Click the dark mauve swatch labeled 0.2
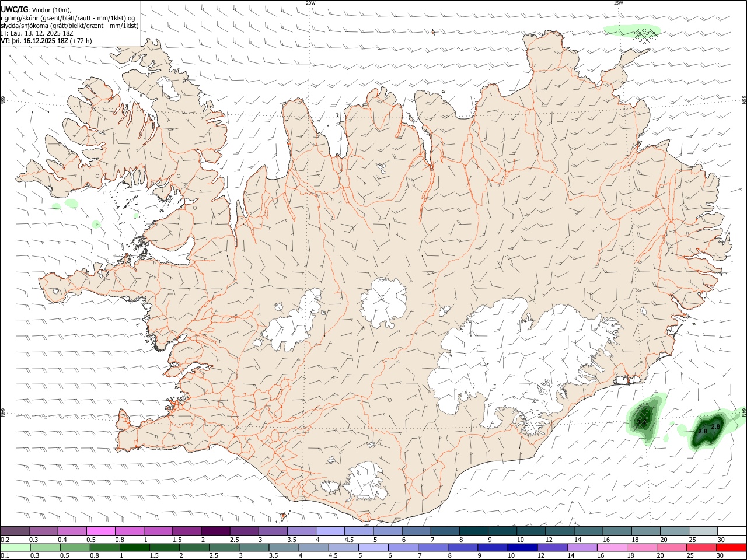The height and width of the screenshot is (560, 747). coord(15,531)
